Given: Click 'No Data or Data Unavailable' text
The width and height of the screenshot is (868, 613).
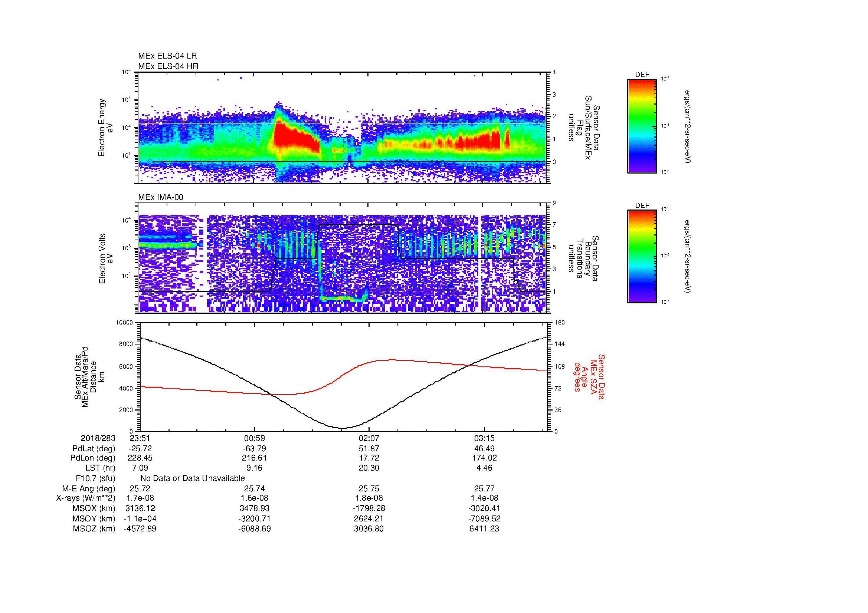Looking at the screenshot, I should point(193,478).
